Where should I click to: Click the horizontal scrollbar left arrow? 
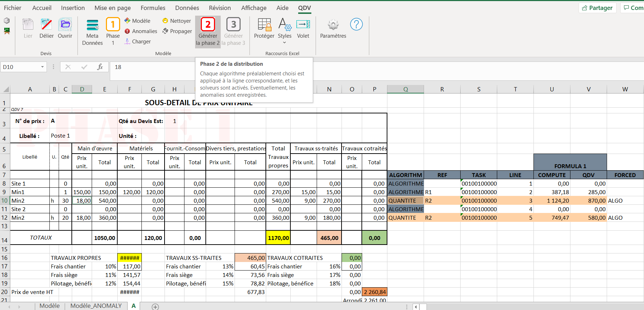(416, 306)
